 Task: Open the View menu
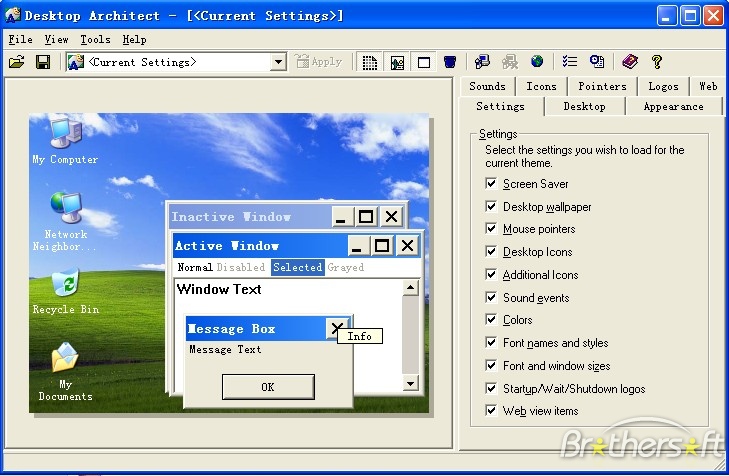[56, 40]
